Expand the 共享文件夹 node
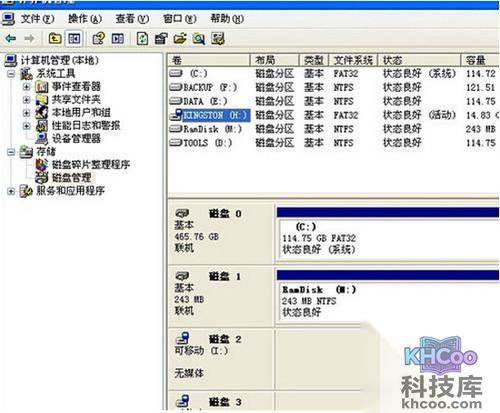 point(26,100)
